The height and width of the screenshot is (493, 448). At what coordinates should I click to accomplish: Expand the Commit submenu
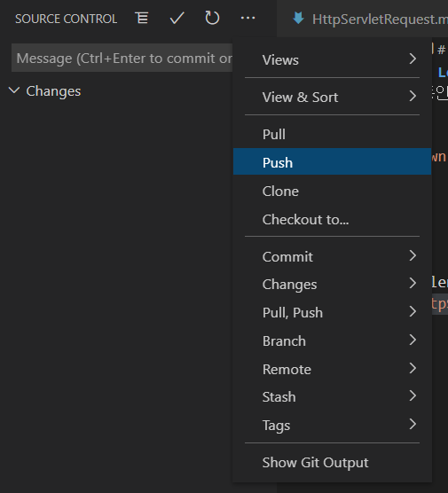pos(332,256)
